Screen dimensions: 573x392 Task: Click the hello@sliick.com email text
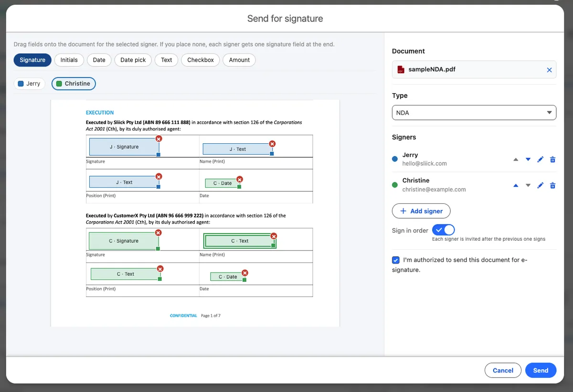coord(424,163)
